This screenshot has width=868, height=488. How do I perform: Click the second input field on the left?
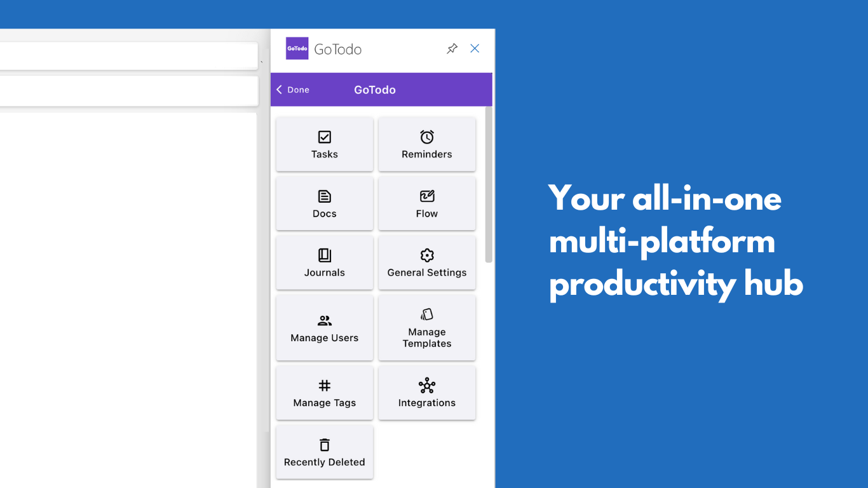pyautogui.click(x=128, y=91)
